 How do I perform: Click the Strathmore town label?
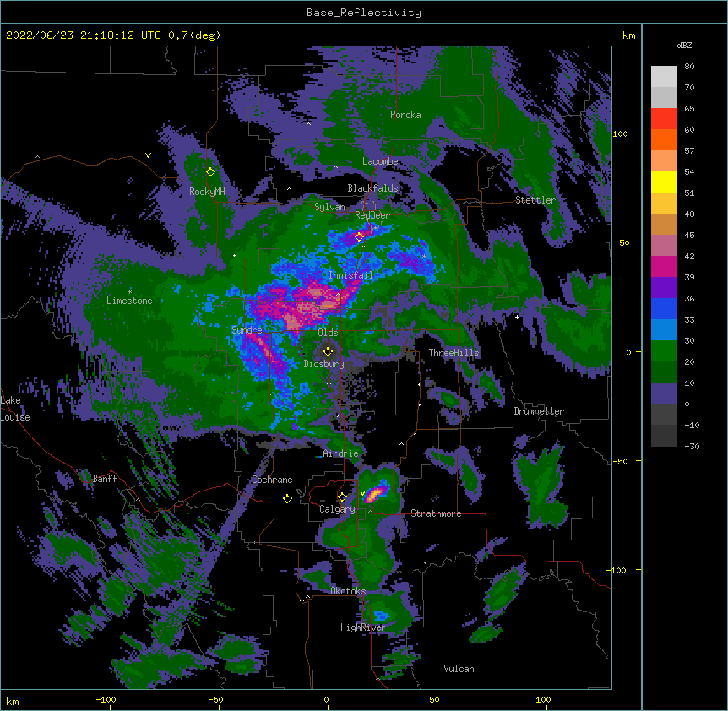point(436,513)
